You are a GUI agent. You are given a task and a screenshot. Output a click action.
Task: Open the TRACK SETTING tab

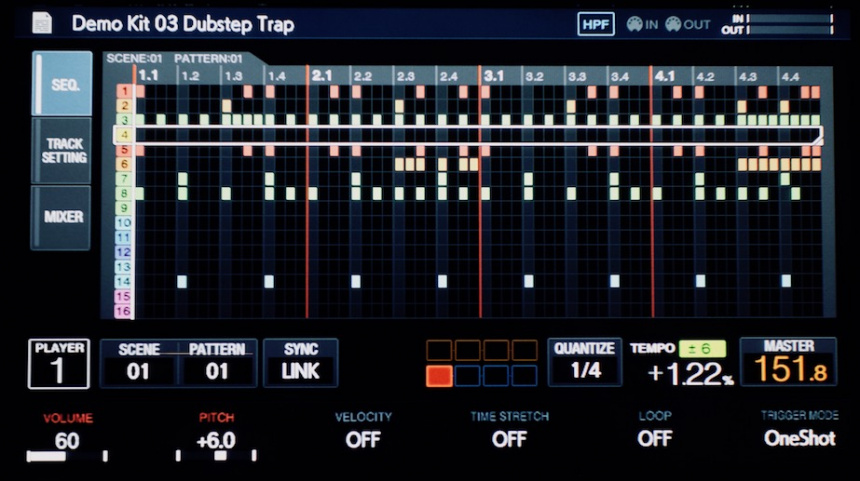pos(62,151)
